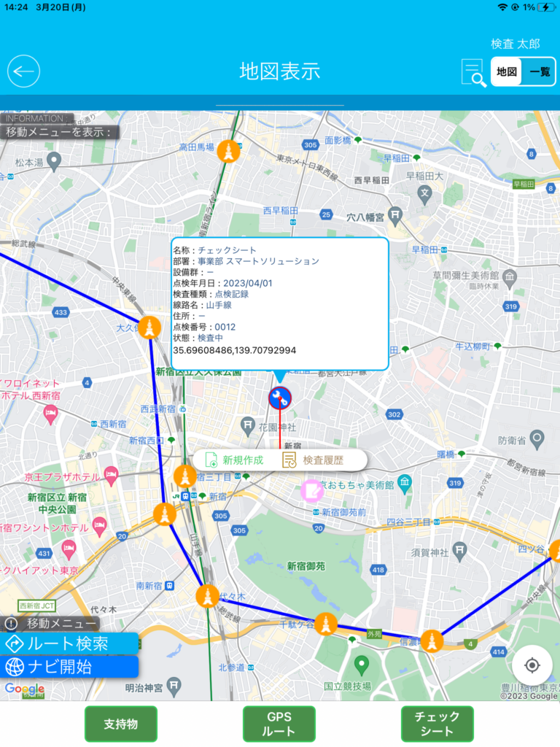Open the list search icon
Viewport: 560px width, 747px height.
473,73
